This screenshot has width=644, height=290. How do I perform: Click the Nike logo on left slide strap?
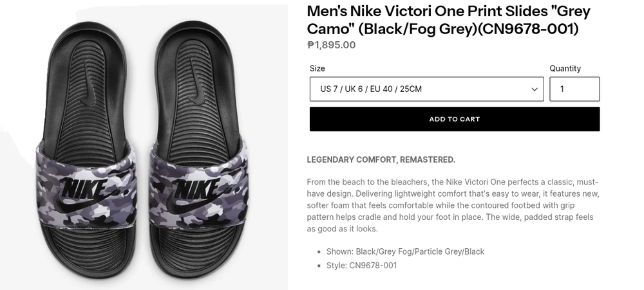pos(82,191)
